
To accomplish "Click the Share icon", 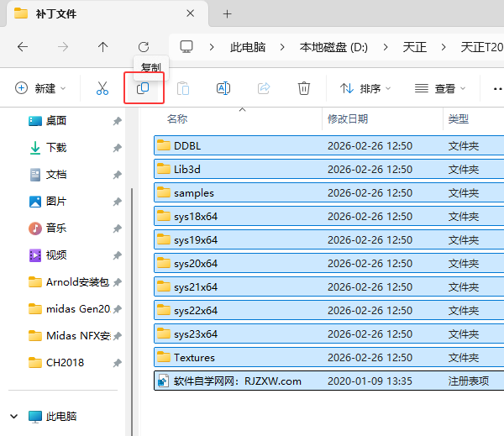I will click(x=264, y=88).
